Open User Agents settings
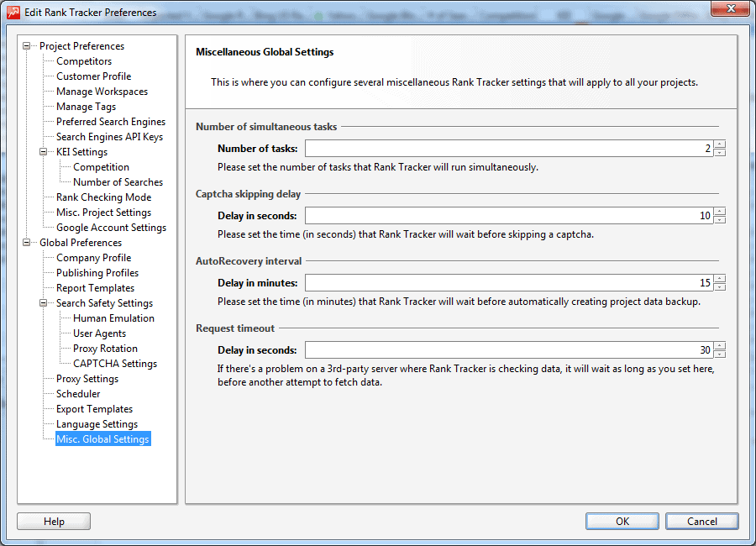Viewport: 756px width, 546px height. coord(99,333)
